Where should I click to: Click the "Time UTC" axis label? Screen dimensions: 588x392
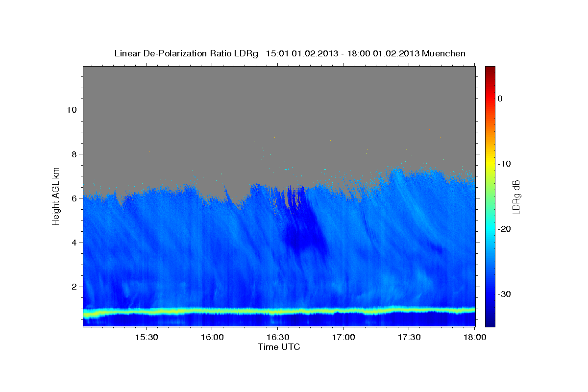click(279, 347)
